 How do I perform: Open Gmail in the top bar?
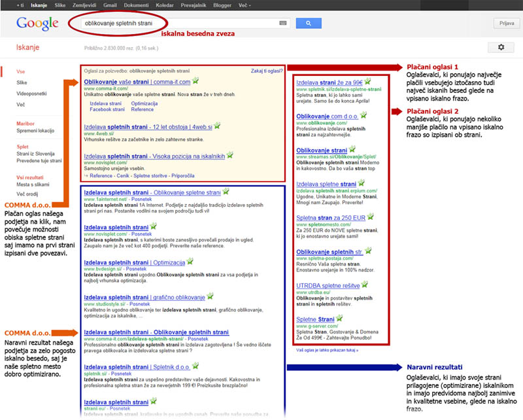[110, 5]
